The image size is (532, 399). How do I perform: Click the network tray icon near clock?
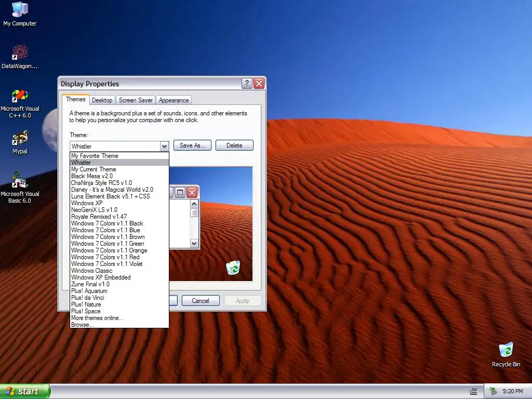tap(494, 391)
